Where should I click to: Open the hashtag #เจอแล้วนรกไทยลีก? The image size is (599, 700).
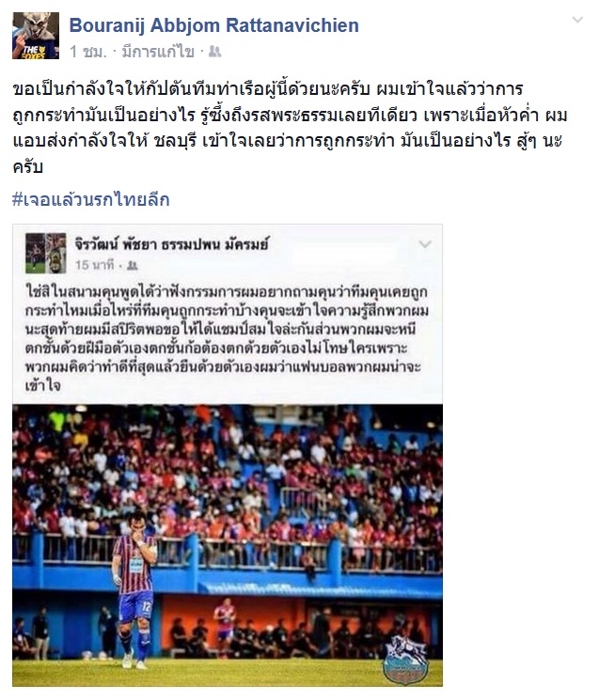[91, 199]
